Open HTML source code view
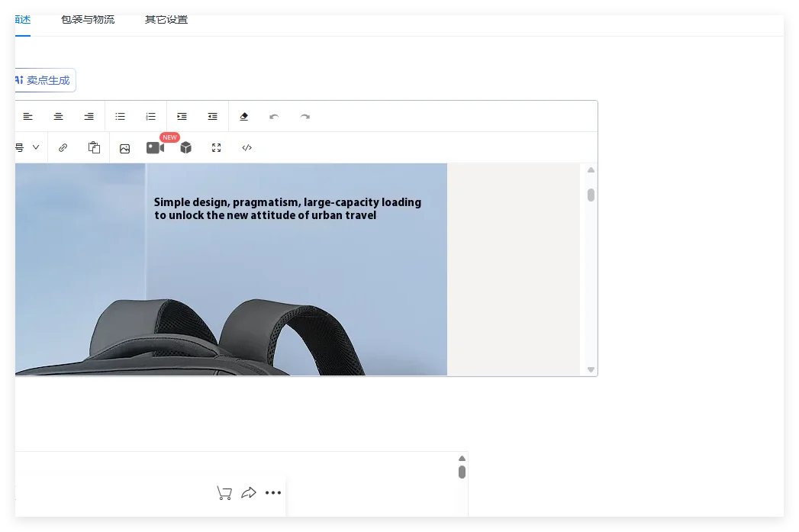Viewport: 799px width, 532px height. (247, 148)
